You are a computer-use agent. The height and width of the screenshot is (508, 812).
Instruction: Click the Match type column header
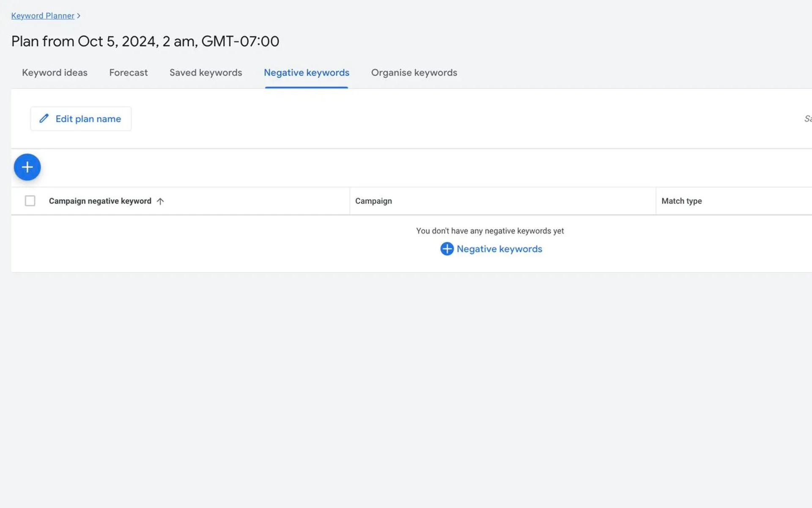(681, 201)
